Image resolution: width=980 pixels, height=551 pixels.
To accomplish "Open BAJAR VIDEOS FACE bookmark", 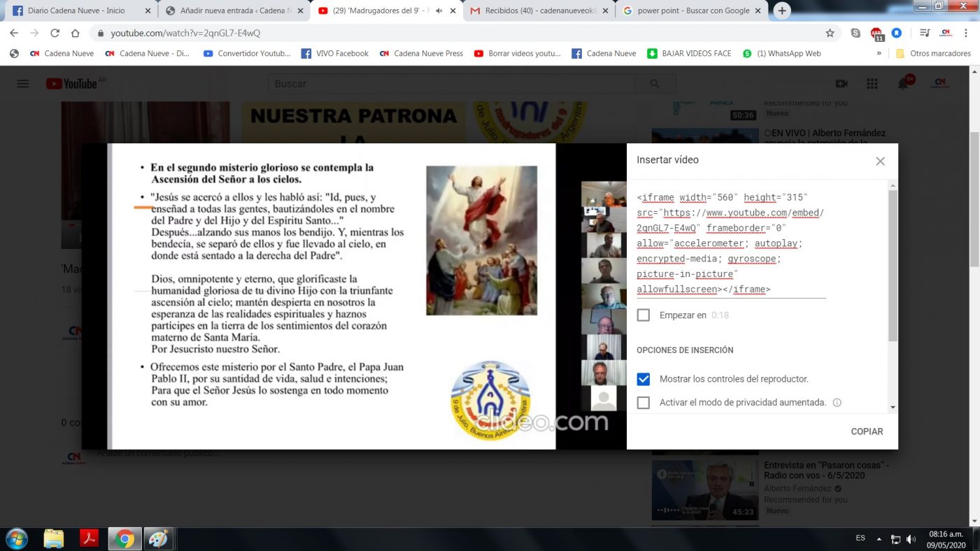I will [x=690, y=53].
